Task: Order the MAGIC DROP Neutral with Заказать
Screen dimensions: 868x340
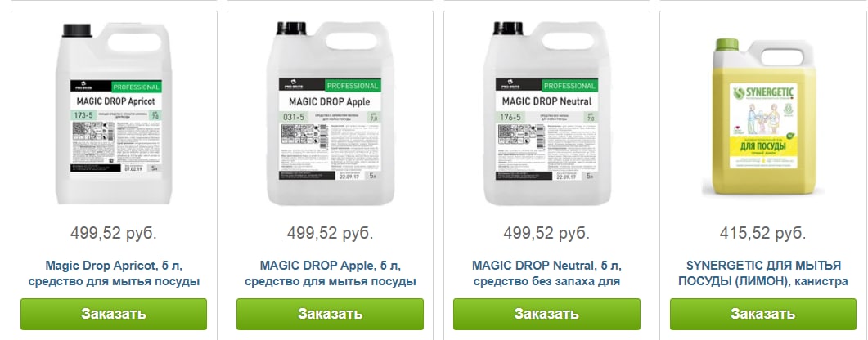Action: pyautogui.click(x=547, y=314)
